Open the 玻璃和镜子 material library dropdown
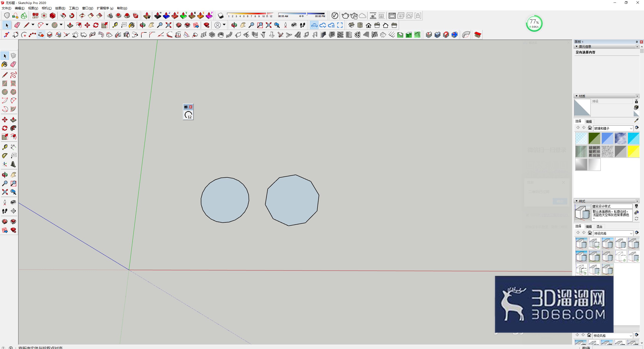Viewport: 644px width, 349px height. (613, 128)
